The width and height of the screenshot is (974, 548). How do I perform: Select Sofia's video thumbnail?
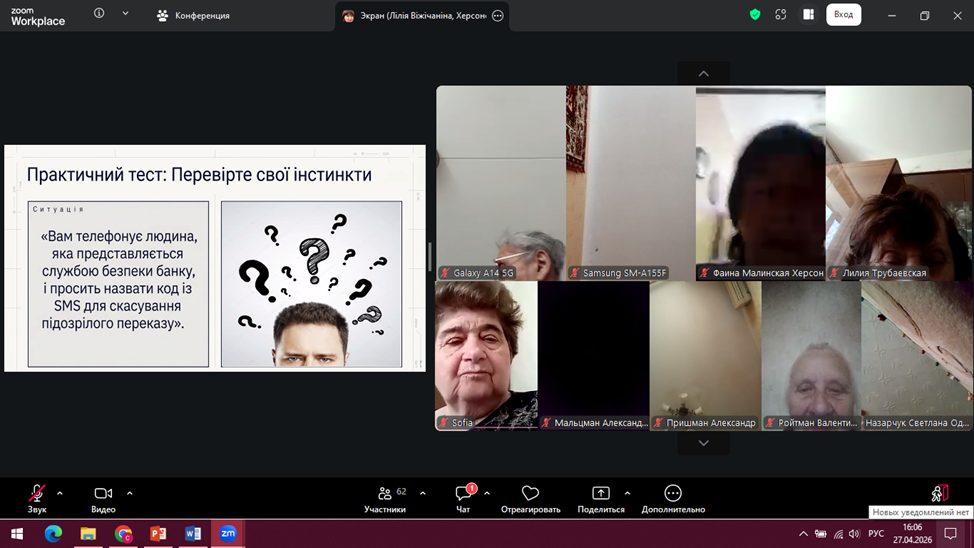pyautogui.click(x=486, y=355)
